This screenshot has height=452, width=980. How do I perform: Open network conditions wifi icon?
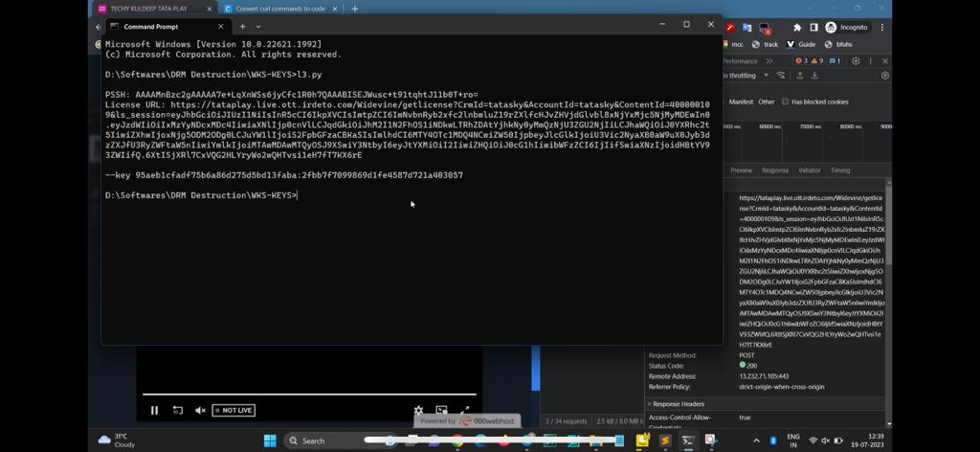pyautogui.click(x=781, y=75)
